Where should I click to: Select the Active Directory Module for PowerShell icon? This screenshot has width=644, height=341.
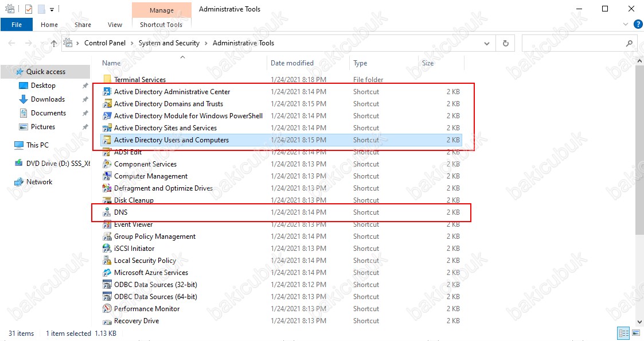click(x=107, y=115)
